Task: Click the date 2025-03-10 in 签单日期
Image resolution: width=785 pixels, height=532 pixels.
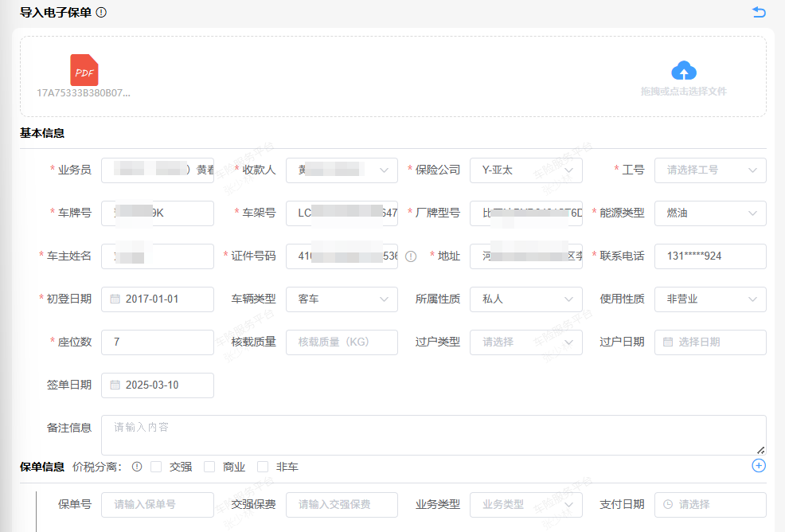Action: (x=152, y=385)
